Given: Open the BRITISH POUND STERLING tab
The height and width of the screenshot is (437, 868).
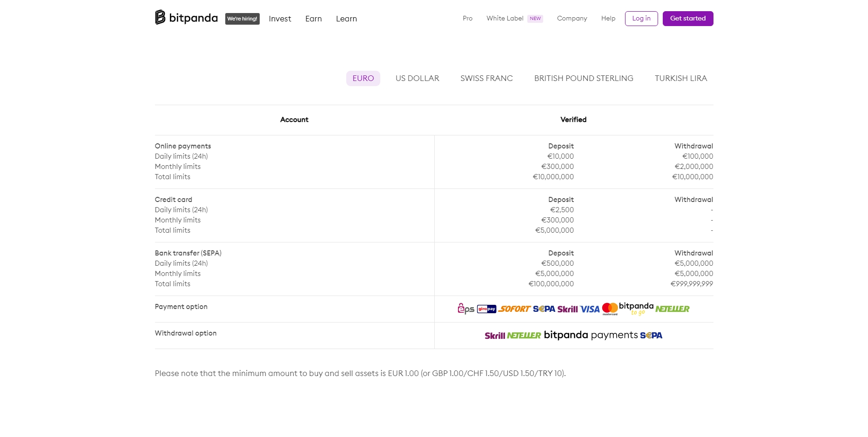Looking at the screenshot, I should tap(584, 78).
